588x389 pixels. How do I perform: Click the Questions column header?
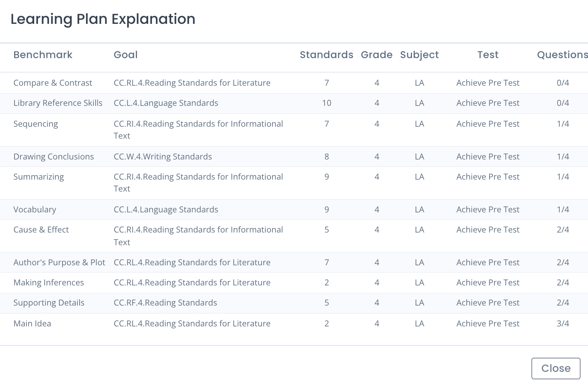click(x=562, y=55)
